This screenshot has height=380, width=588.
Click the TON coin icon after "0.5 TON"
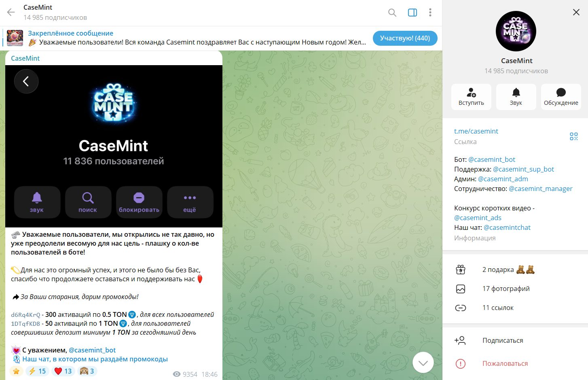(132, 314)
